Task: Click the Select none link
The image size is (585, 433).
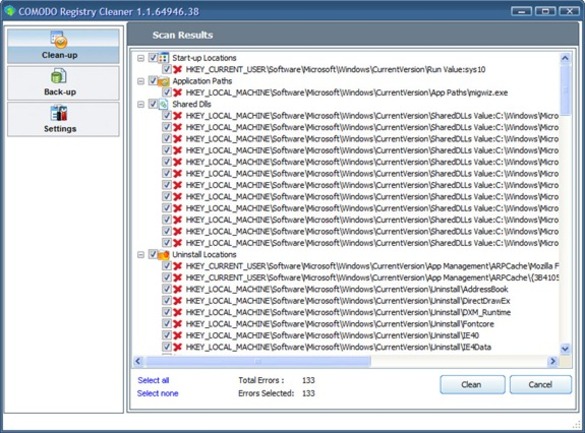Action: (157, 393)
